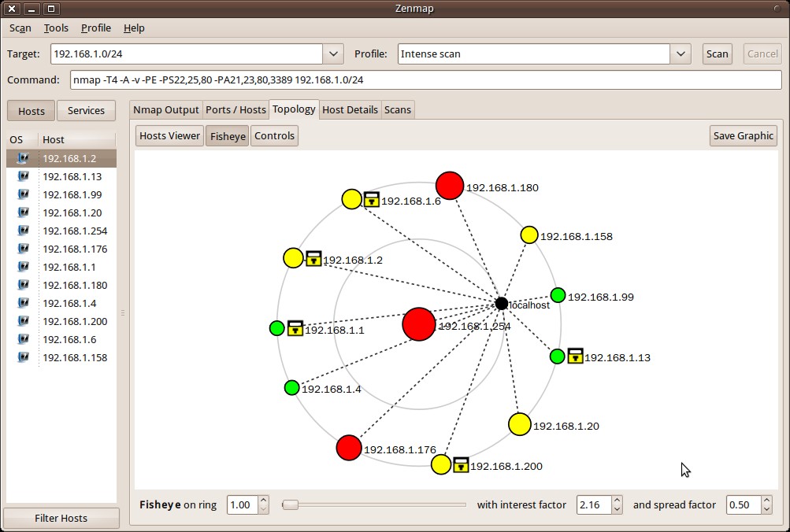Decrease the spread factor value

point(766,509)
